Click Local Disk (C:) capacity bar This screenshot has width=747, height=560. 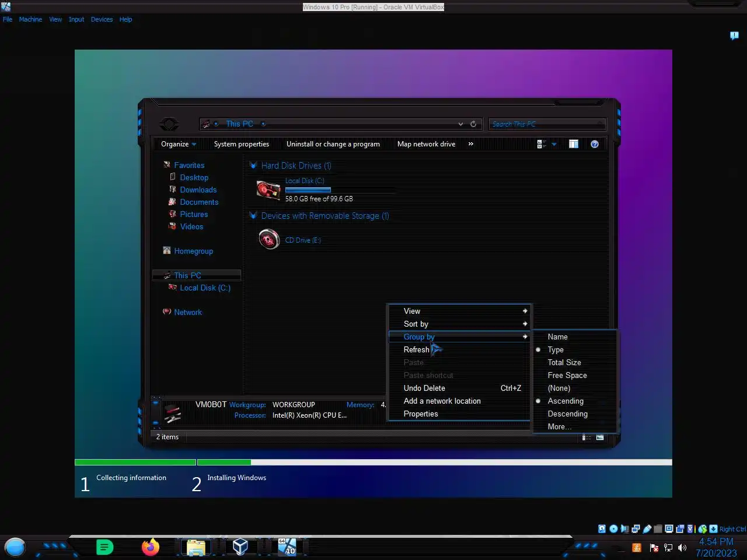(x=340, y=190)
